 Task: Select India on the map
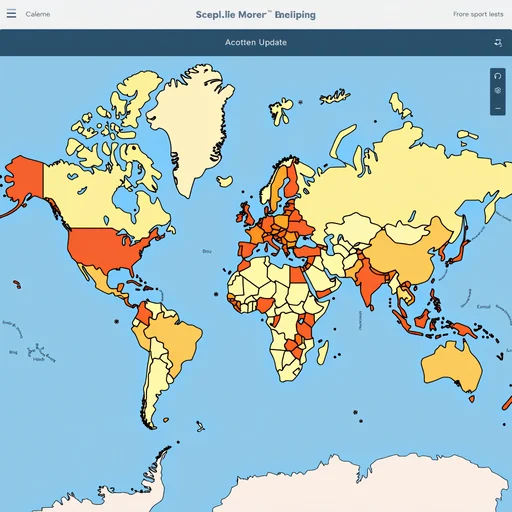point(368,278)
